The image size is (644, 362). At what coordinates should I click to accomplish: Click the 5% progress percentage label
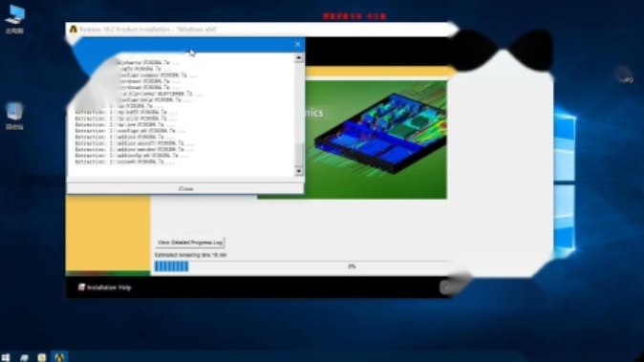click(x=352, y=266)
